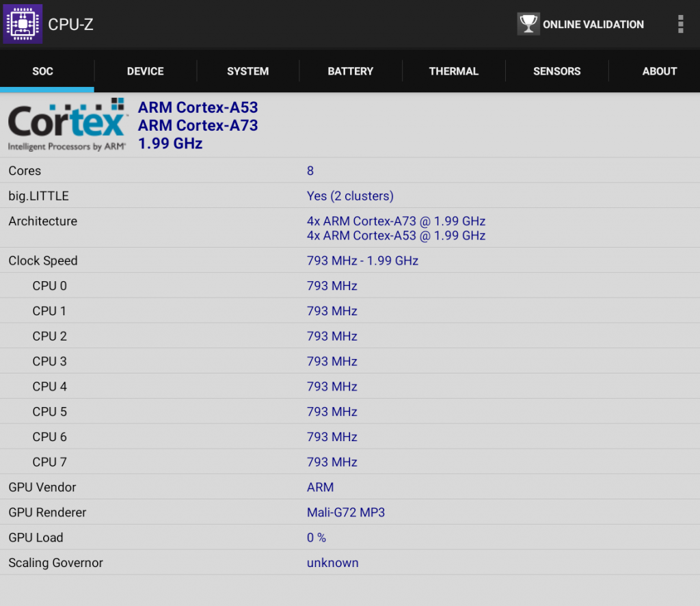700x606 pixels.
Task: Click the Cores label
Action: [x=25, y=170]
